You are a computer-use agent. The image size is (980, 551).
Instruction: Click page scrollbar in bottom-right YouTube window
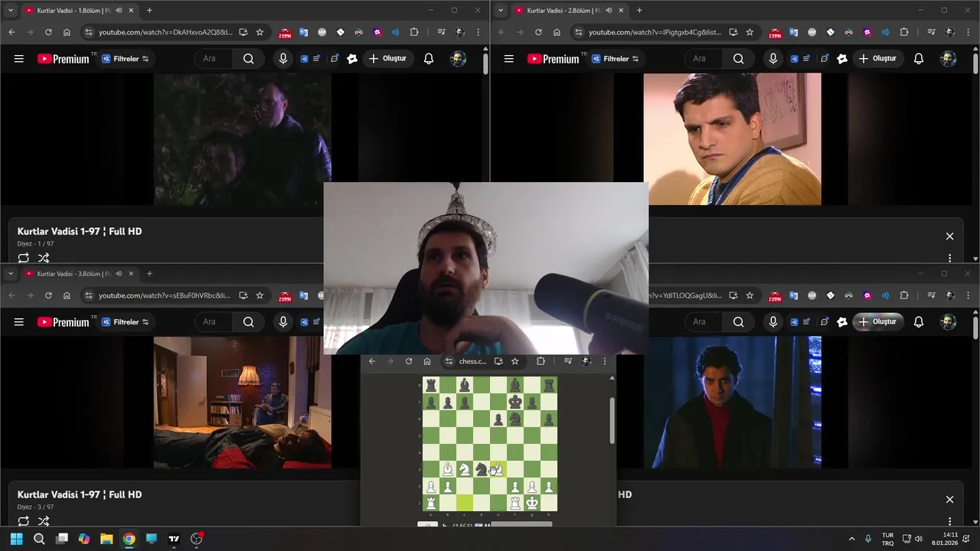pyautogui.click(x=975, y=328)
